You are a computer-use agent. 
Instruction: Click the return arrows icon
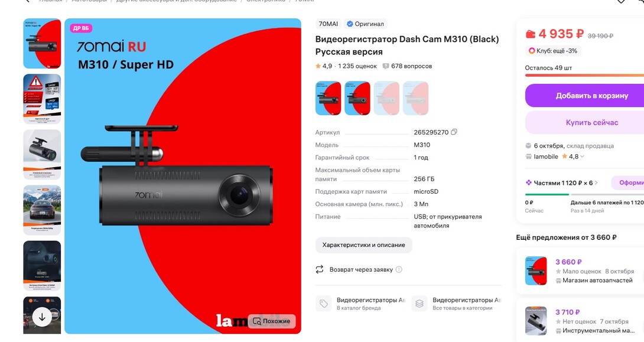click(320, 269)
